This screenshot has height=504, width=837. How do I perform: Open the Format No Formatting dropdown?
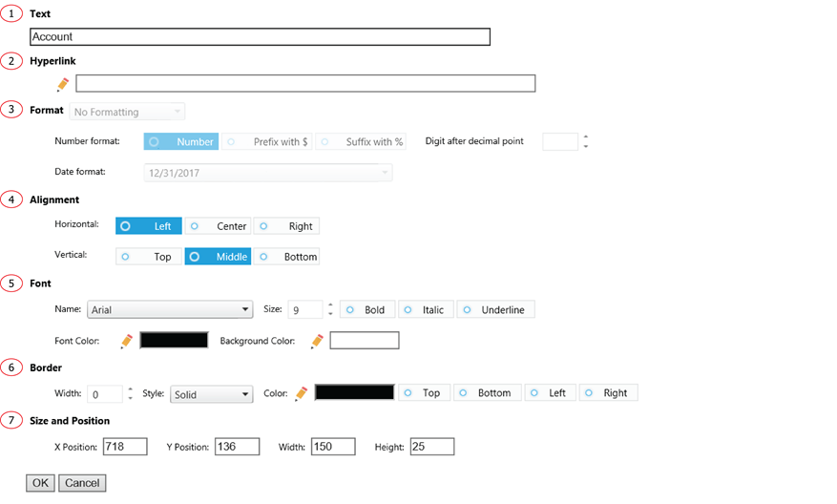point(127,112)
